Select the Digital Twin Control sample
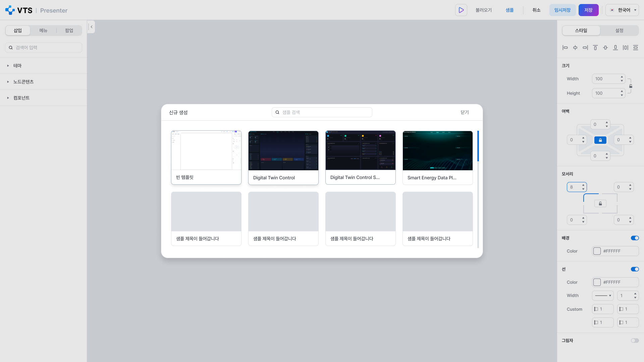The width and height of the screenshot is (644, 362). coord(283,158)
